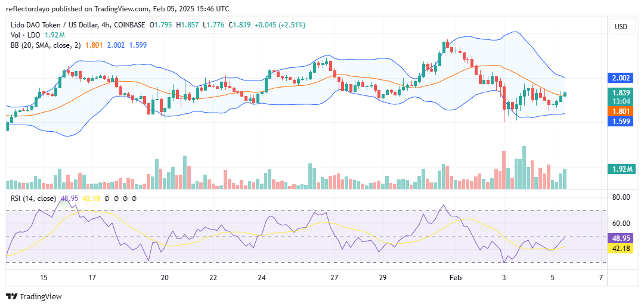Click the published-by reflectordayo header text
644x307 pixels.
pos(117,8)
